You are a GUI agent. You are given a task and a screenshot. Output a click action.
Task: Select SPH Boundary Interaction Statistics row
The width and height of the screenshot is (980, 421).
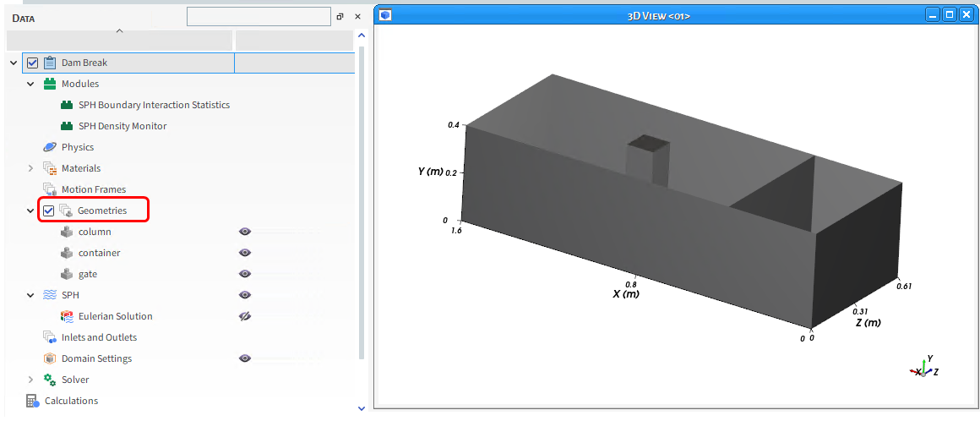pyautogui.click(x=154, y=105)
